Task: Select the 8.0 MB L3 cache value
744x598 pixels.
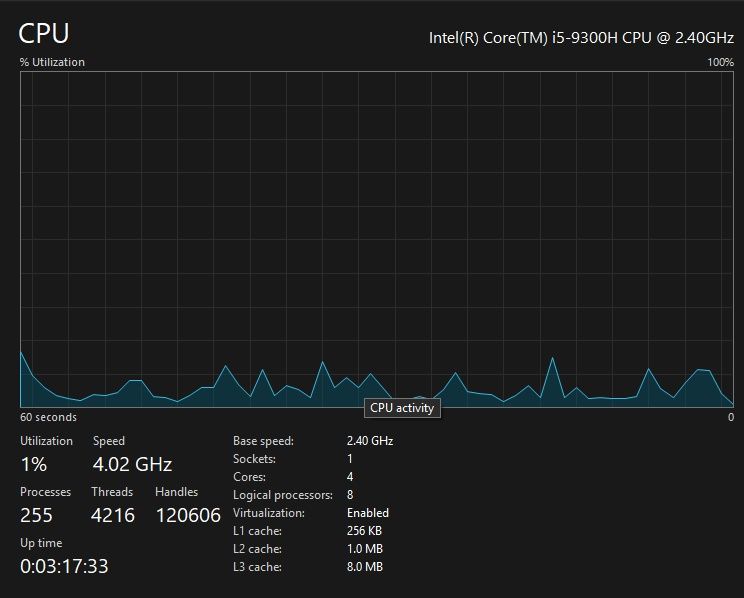Action: (x=365, y=567)
